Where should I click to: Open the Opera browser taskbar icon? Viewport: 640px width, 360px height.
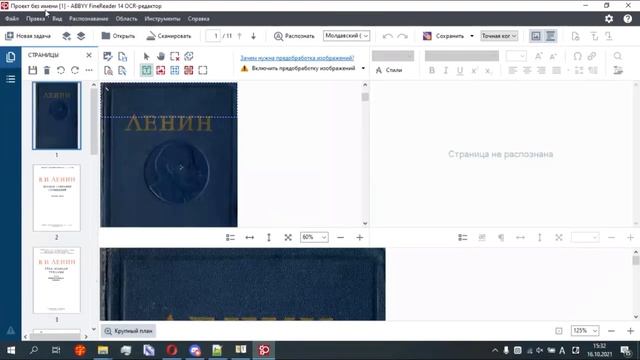click(x=172, y=350)
